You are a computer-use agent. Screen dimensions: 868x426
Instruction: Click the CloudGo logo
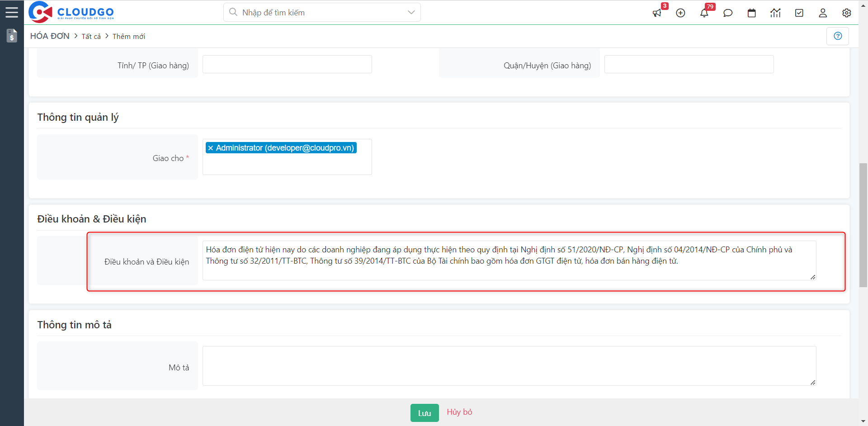(71, 12)
